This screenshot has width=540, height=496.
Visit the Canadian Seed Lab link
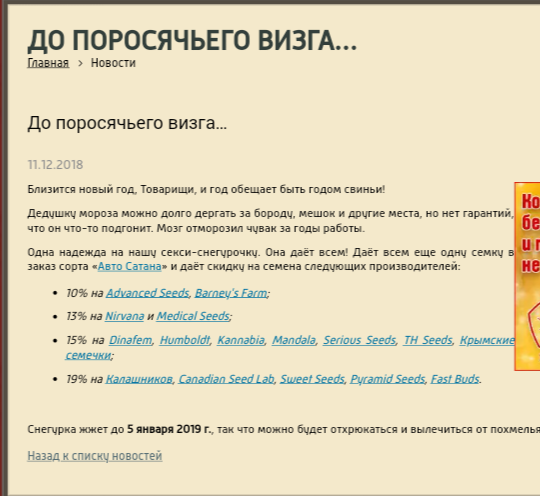226,379
